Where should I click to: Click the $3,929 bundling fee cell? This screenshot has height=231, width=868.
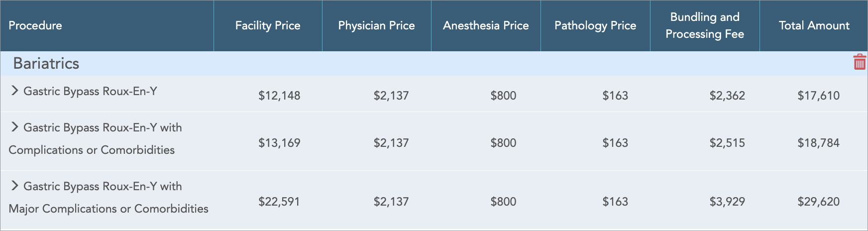727,202
